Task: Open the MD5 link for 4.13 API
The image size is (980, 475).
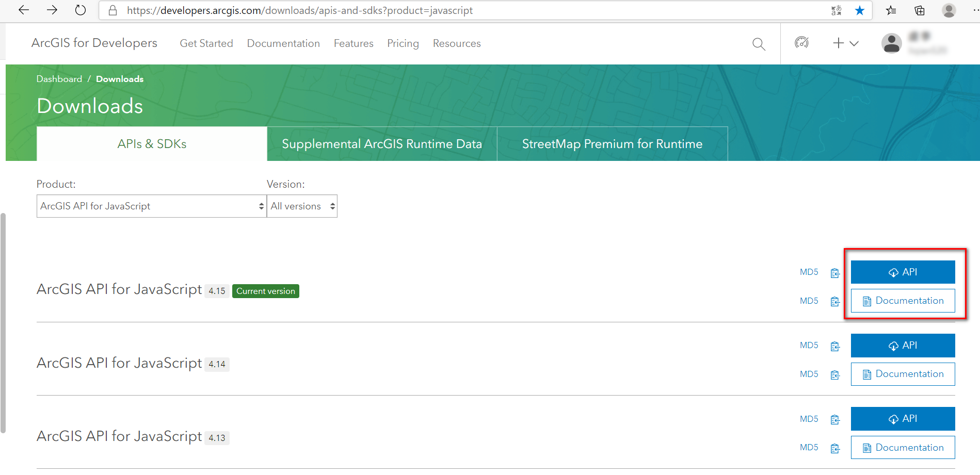Action: 809,419
